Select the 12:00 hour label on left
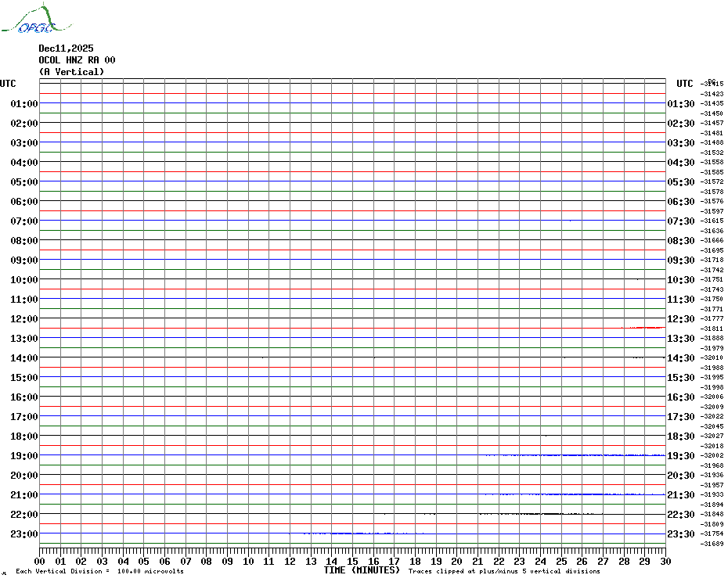Screen dimensions: 728x582 pyautogui.click(x=24, y=319)
